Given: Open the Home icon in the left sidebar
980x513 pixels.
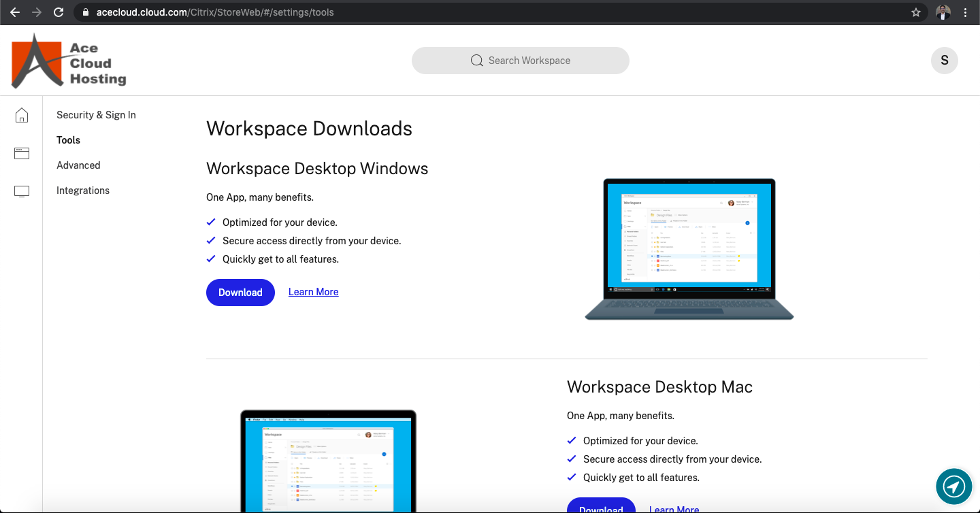Looking at the screenshot, I should pyautogui.click(x=21, y=115).
